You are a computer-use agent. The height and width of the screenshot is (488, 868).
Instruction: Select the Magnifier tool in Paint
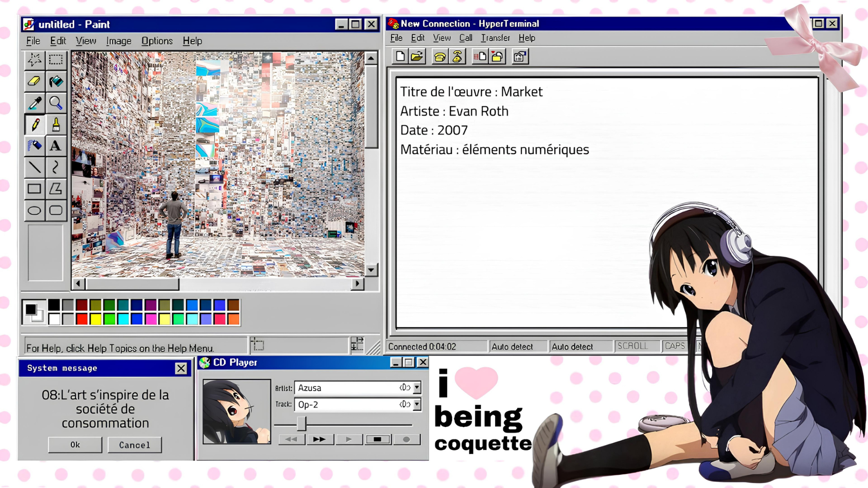coord(56,103)
